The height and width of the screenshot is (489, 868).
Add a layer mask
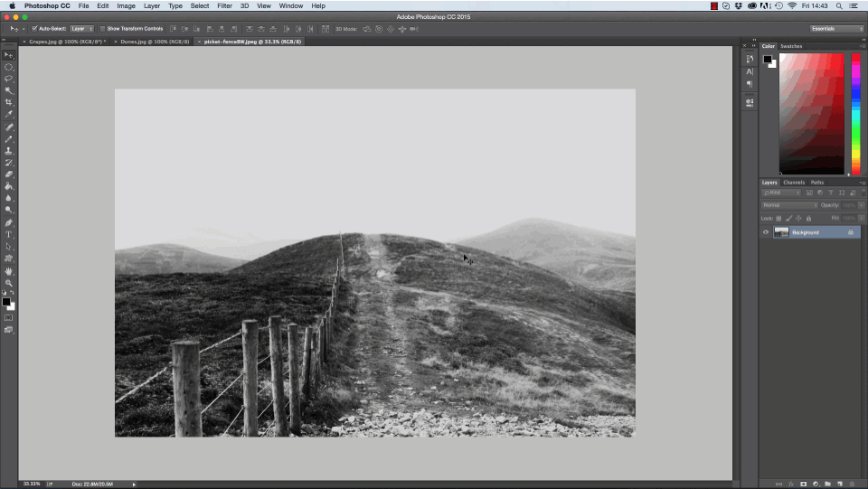[803, 484]
